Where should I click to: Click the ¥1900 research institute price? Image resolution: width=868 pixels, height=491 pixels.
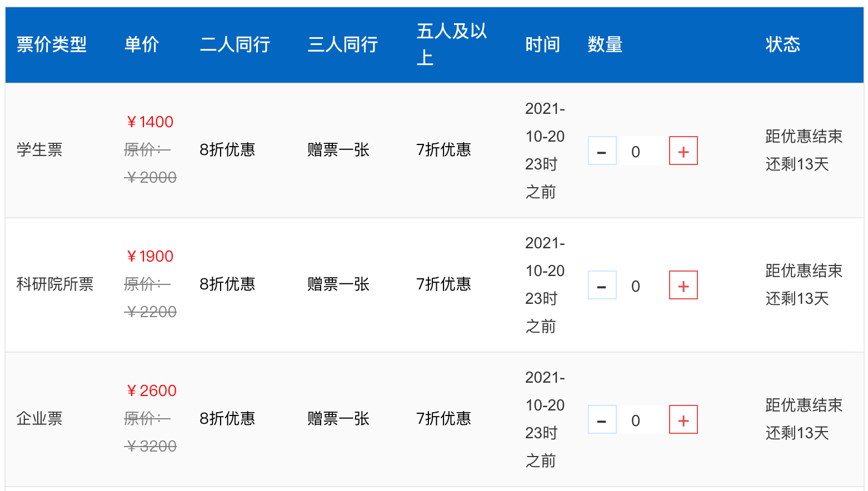pyautogui.click(x=150, y=256)
